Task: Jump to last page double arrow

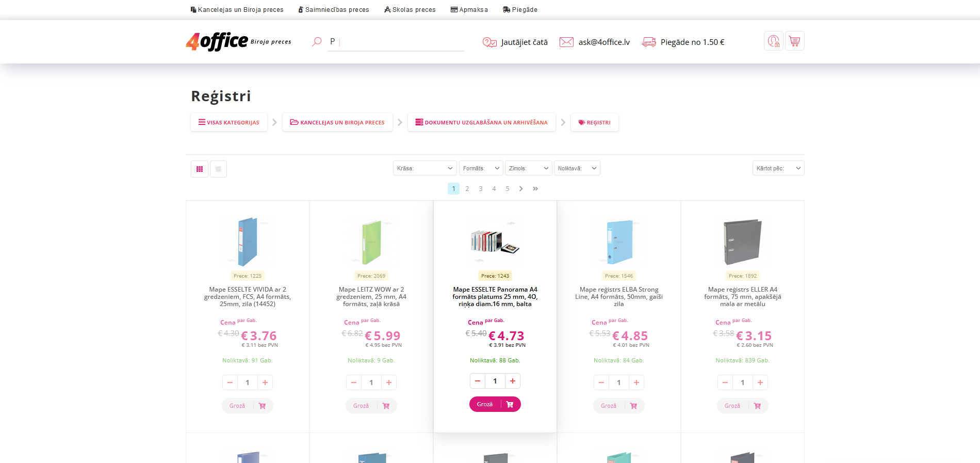Action: tap(535, 189)
